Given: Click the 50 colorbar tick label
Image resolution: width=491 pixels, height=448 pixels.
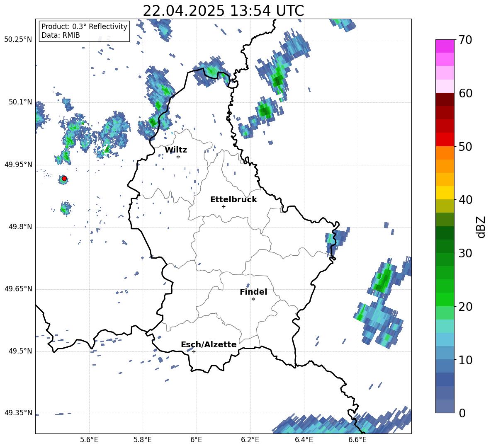Looking at the screenshot, I should click(465, 146).
